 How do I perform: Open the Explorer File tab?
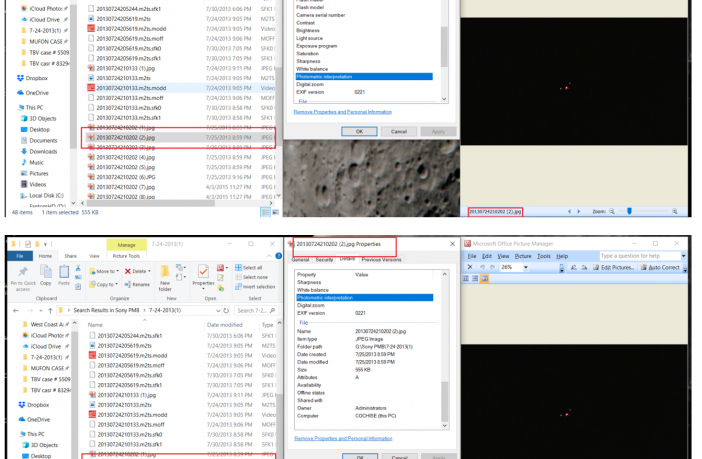(x=20, y=256)
